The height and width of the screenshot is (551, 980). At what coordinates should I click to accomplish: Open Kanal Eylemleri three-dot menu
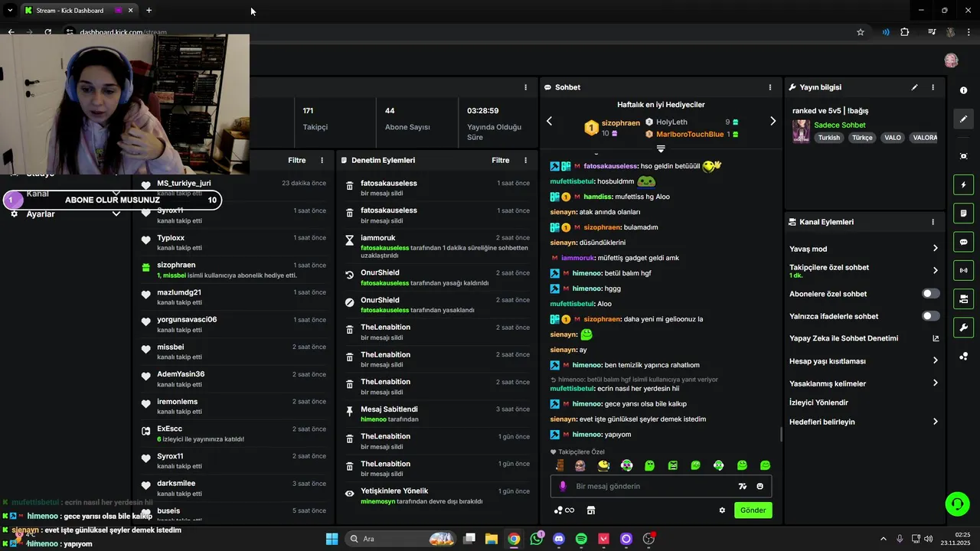tap(933, 222)
